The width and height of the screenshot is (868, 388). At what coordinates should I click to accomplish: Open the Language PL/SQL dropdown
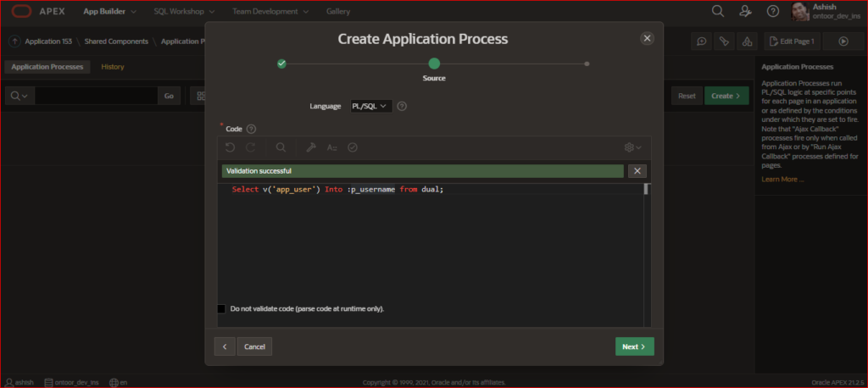pyautogui.click(x=371, y=106)
